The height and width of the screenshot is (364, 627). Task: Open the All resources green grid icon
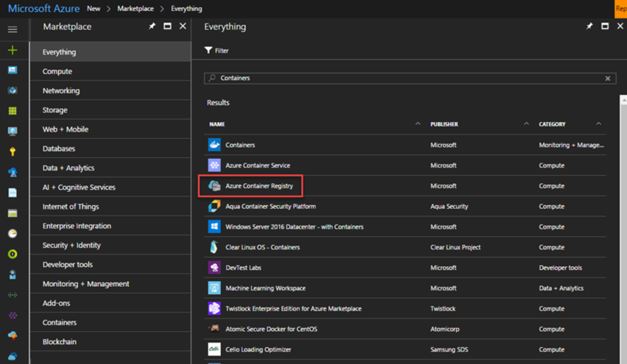13,111
